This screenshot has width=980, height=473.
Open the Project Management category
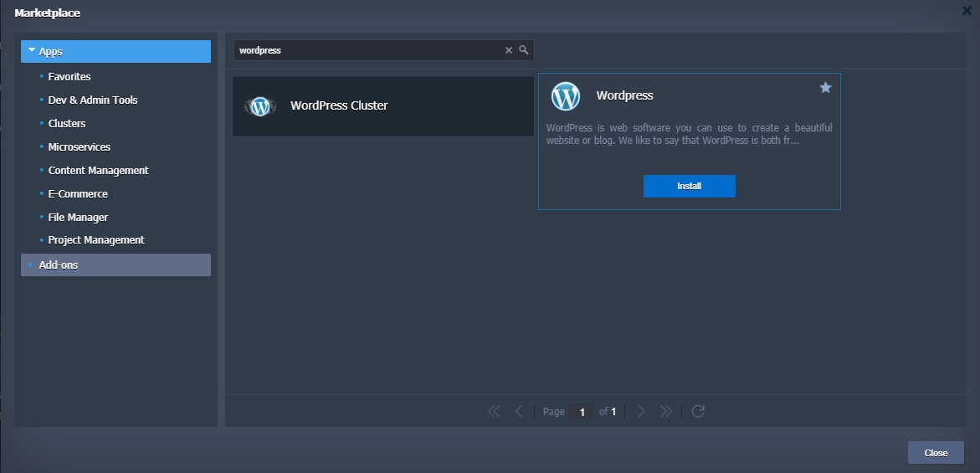click(96, 240)
